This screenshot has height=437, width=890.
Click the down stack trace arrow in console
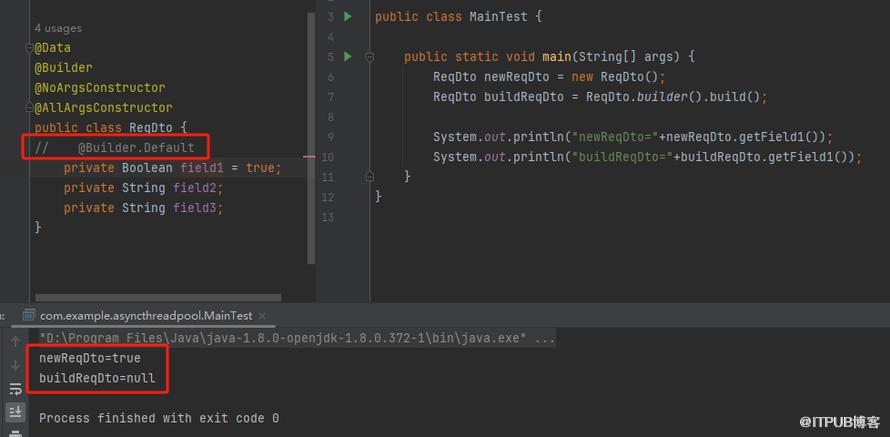point(16,365)
